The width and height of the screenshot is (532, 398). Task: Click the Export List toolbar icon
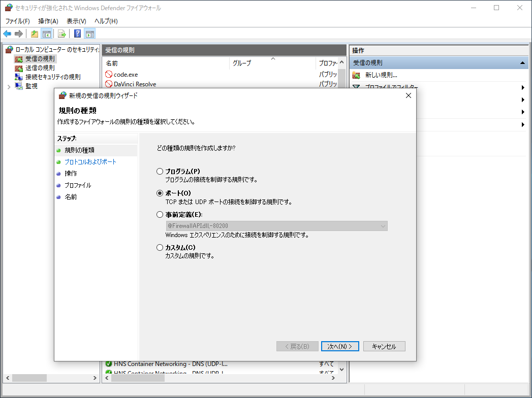[x=61, y=34]
